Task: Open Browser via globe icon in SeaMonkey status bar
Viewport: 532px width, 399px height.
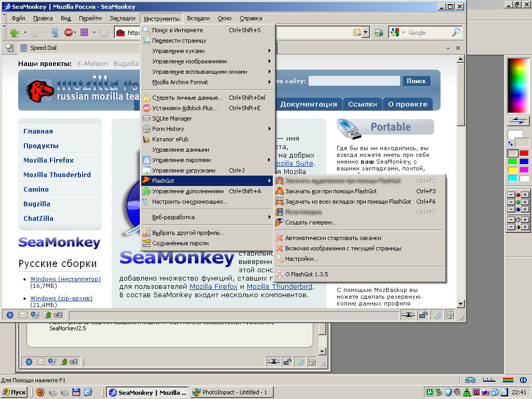Action: tap(10, 315)
